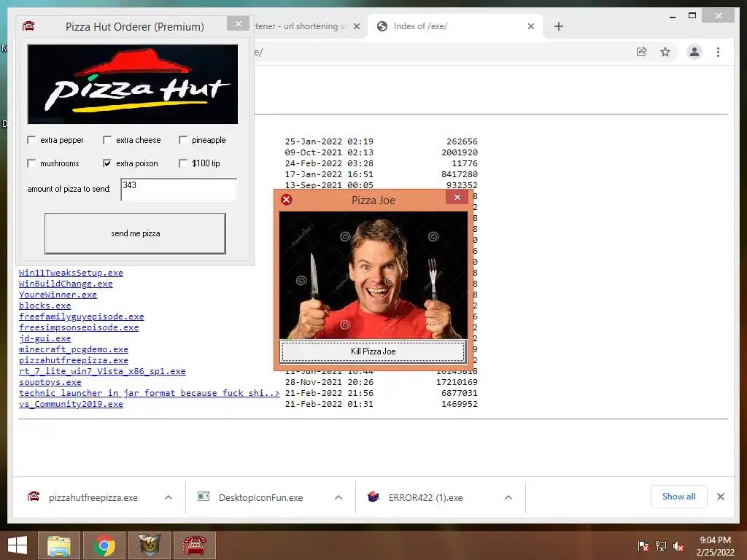Open rt_7_lite_win7_Vista_x86_sp1.exe link

point(102,371)
